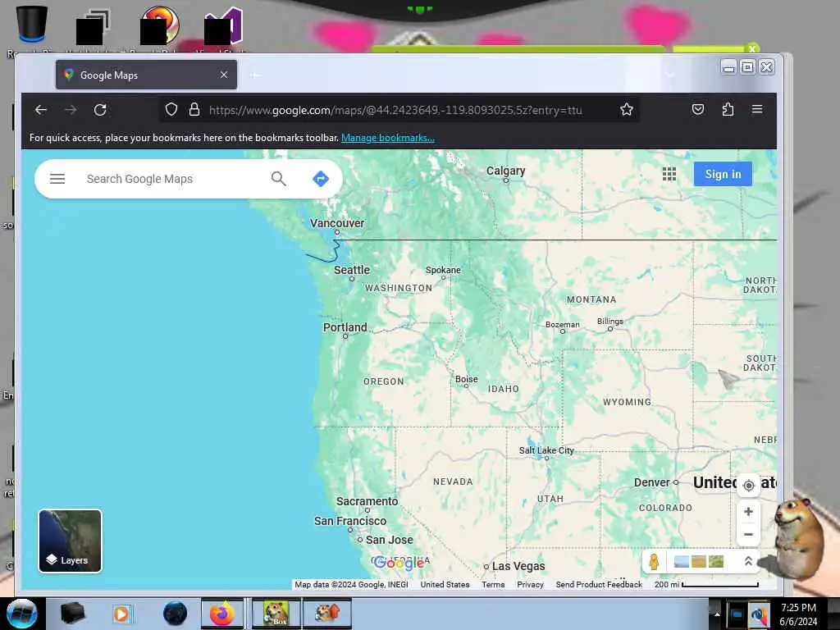Click the Las Vegas label
The image size is (840, 630).
(518, 566)
